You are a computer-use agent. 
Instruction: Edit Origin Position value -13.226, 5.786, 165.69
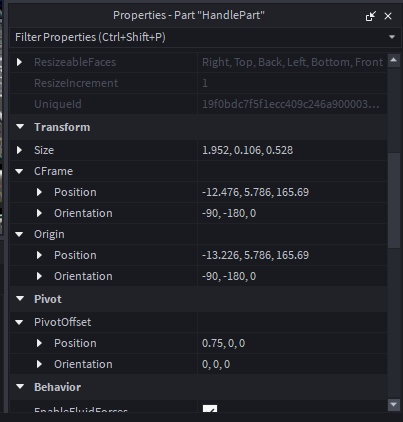pos(292,255)
